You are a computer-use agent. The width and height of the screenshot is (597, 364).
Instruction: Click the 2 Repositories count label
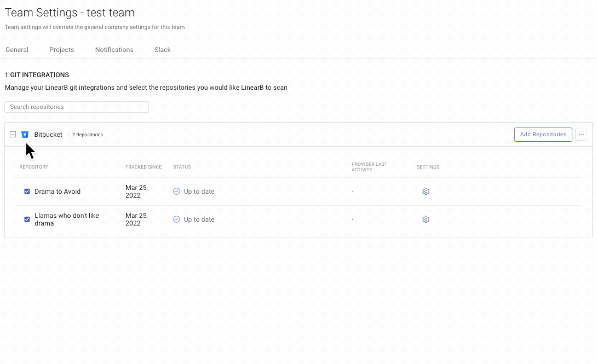88,135
